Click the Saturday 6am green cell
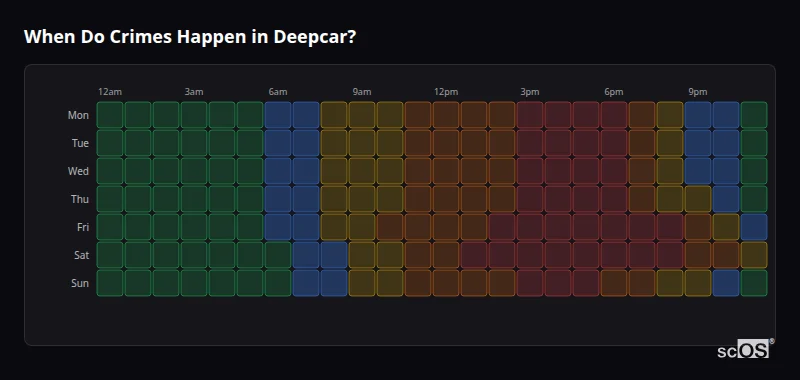 point(278,255)
